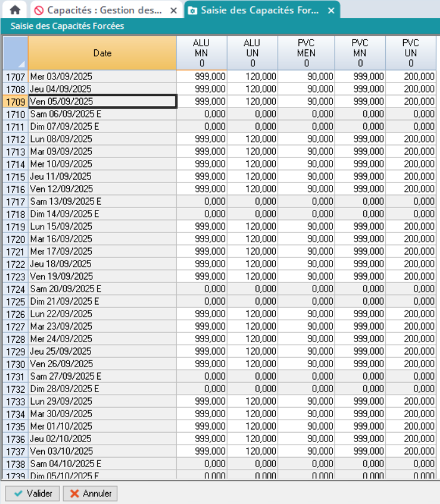Screen dimensions: 440x504
Task: Select ALU UN cell for Mer 24/09/2025
Action: pyautogui.click(x=252, y=339)
